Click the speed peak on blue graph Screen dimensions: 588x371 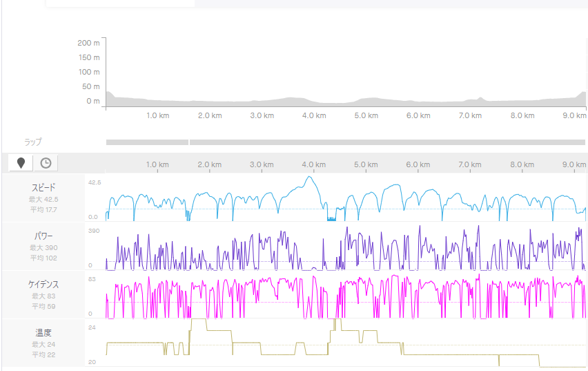[309, 177]
